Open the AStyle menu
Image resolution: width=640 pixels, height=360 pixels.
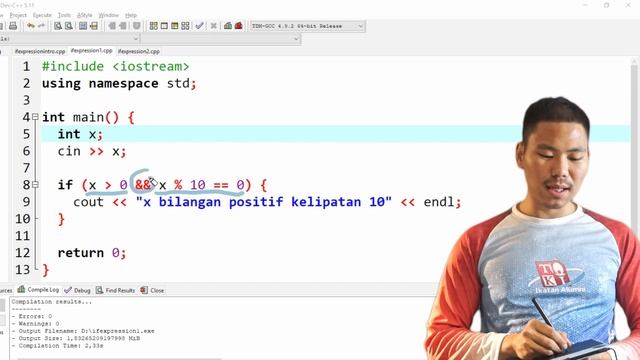[x=84, y=15]
